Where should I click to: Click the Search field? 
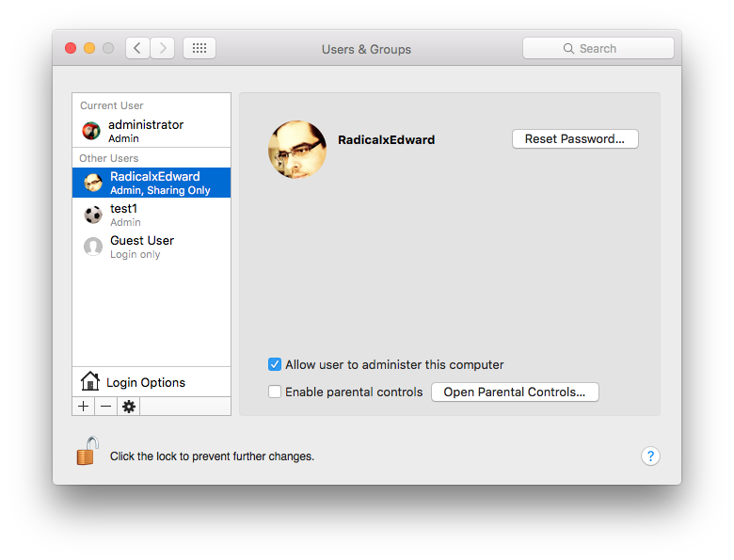[598, 48]
